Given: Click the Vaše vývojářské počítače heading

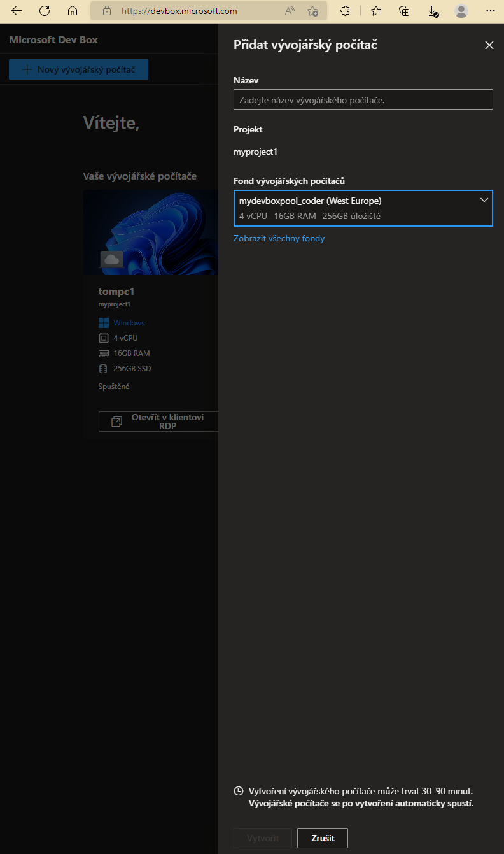Looking at the screenshot, I should 139,176.
